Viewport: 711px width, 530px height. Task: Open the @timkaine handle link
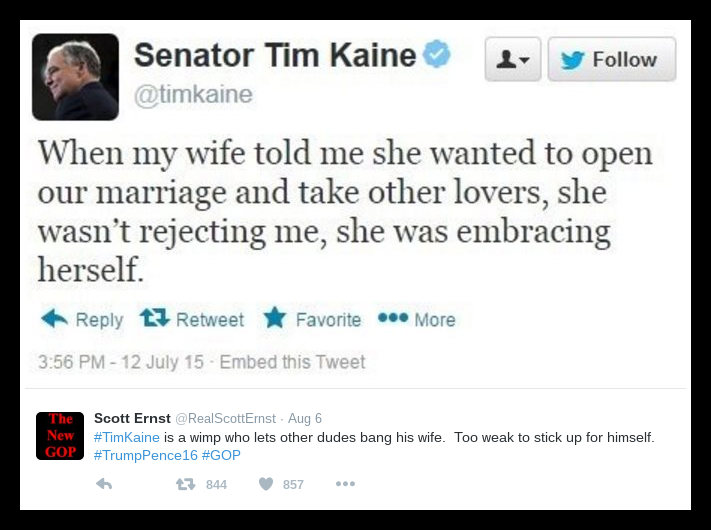pyautogui.click(x=194, y=95)
